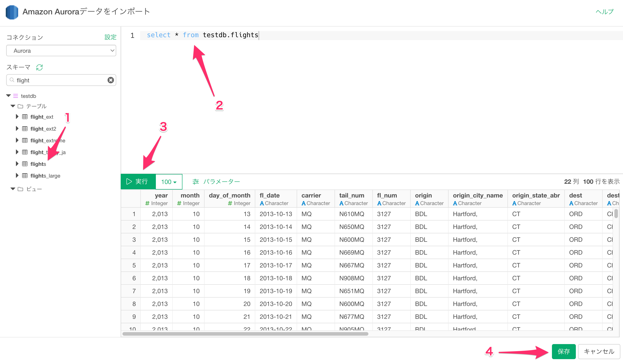Click the search magnifier icon
The width and height of the screenshot is (623, 364).
[x=12, y=80]
